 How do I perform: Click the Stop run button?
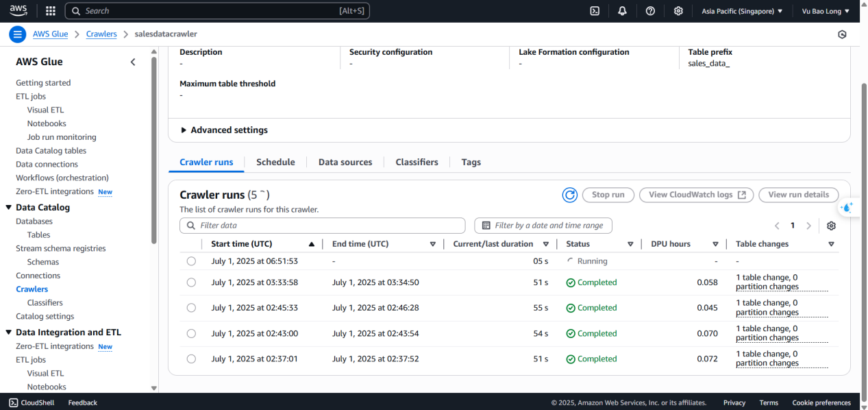coord(608,195)
